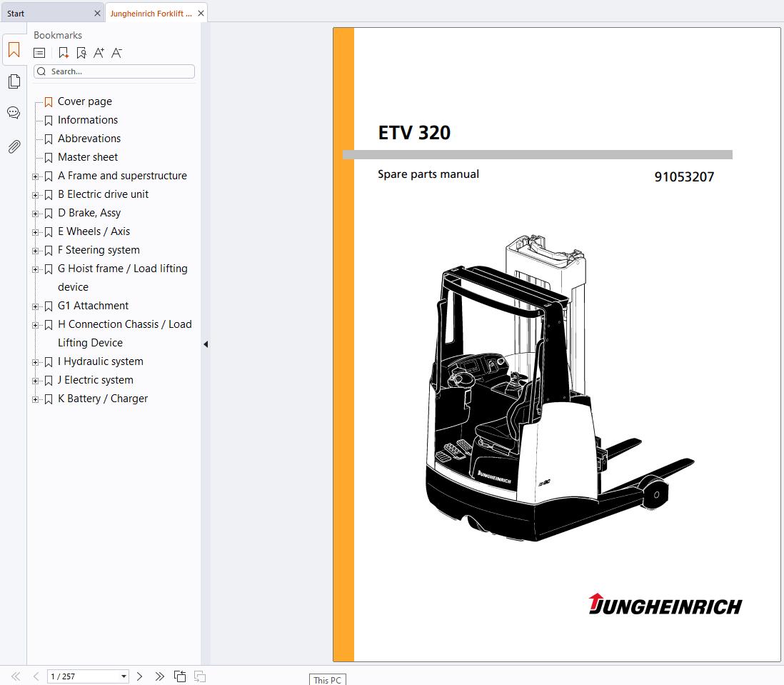The image size is (784, 685).
Task: Click the Abbrevations bookmark icon
Action: [49, 139]
